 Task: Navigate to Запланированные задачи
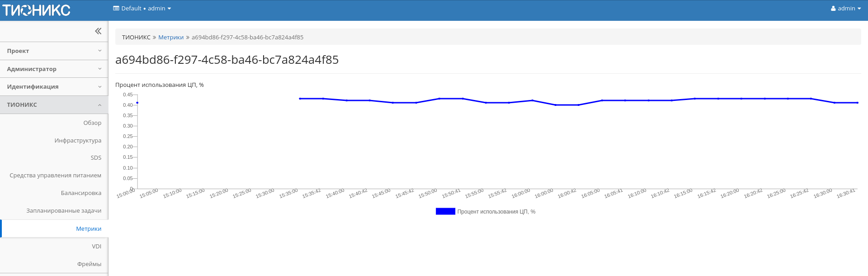coord(64,211)
